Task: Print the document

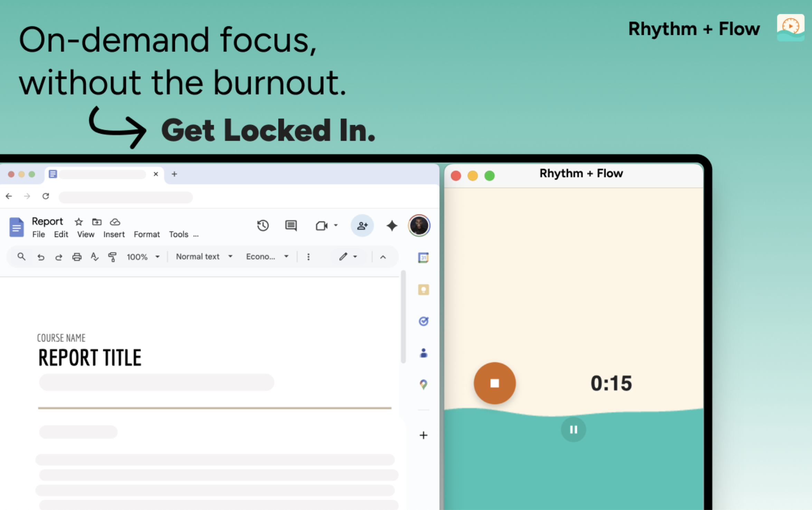Action: click(77, 257)
